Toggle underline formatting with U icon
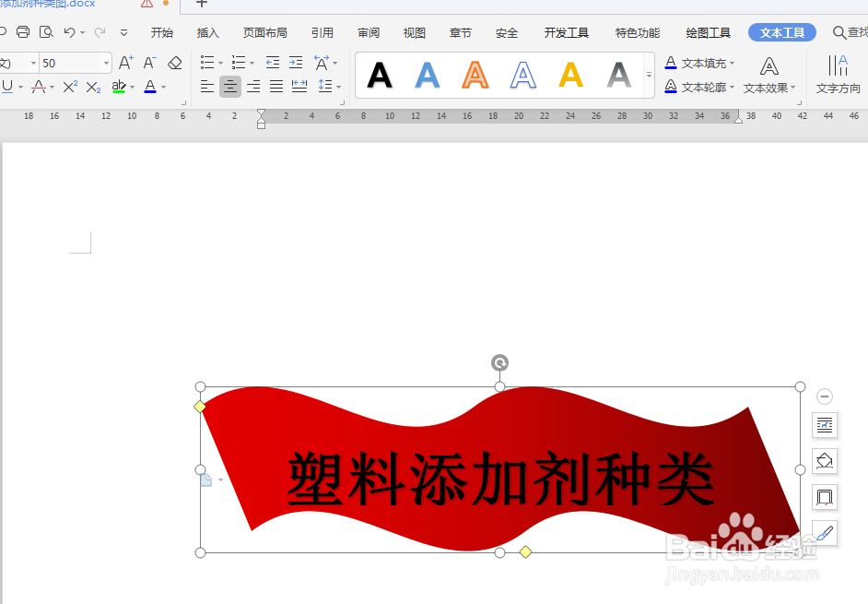Screen dimensions: 868x604 (x=7, y=87)
